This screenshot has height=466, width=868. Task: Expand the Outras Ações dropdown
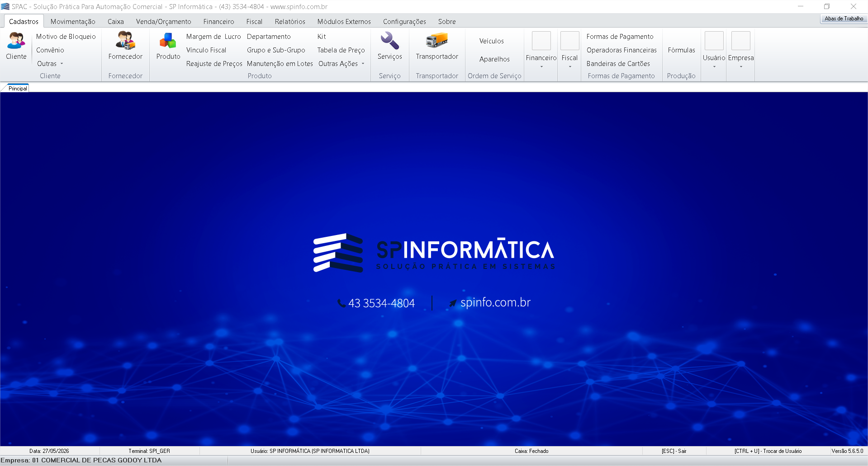point(341,64)
